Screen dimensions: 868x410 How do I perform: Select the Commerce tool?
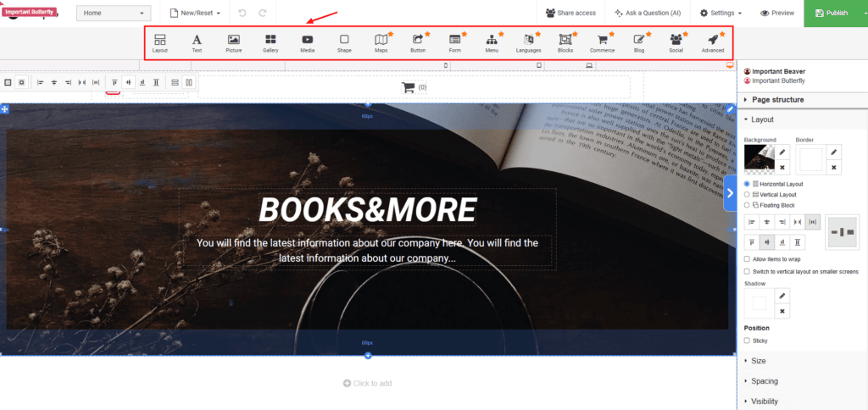(x=603, y=43)
